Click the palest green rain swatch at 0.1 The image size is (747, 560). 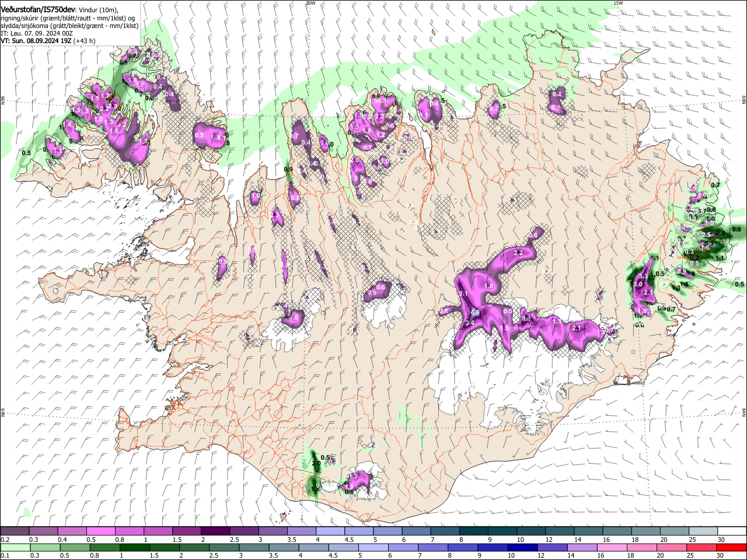click(15, 548)
